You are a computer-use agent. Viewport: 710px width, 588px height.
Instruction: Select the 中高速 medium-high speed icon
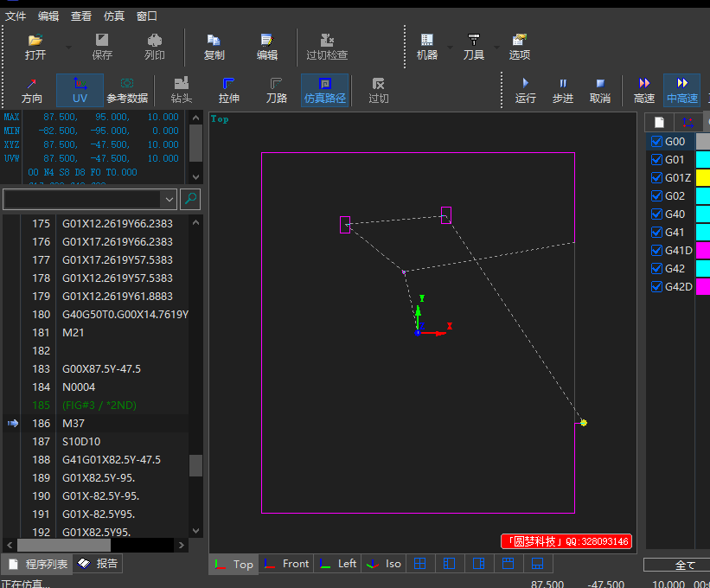click(x=681, y=90)
